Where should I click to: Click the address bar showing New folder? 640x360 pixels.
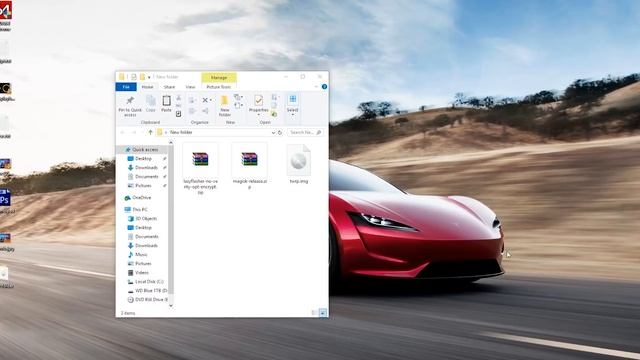pos(216,132)
